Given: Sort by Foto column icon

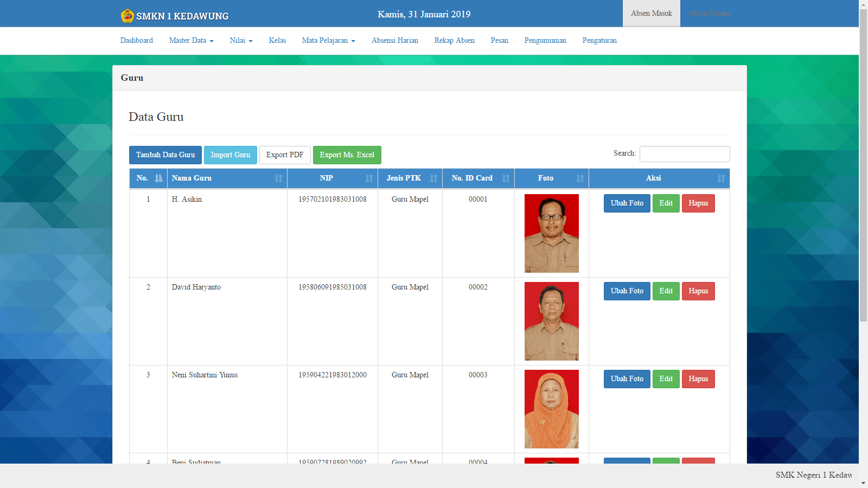Looking at the screenshot, I should tap(580, 178).
